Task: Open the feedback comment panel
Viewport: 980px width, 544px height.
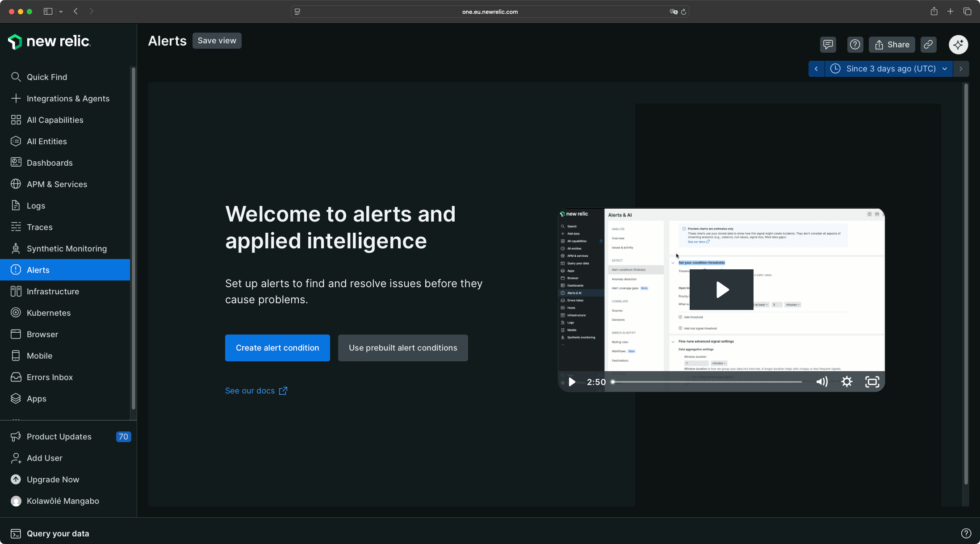Action: (x=828, y=44)
